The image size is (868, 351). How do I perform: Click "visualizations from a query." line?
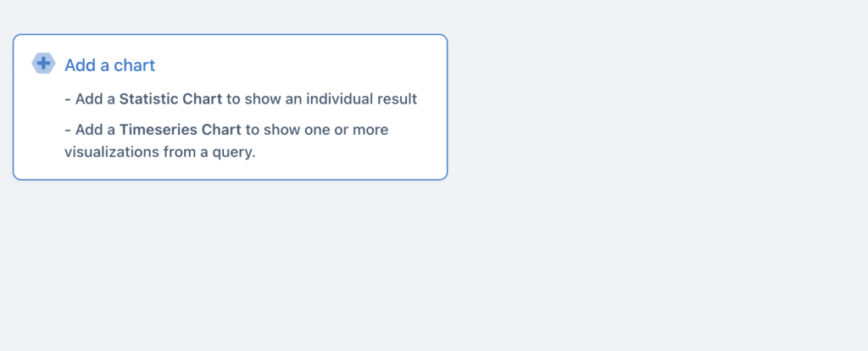click(x=160, y=153)
